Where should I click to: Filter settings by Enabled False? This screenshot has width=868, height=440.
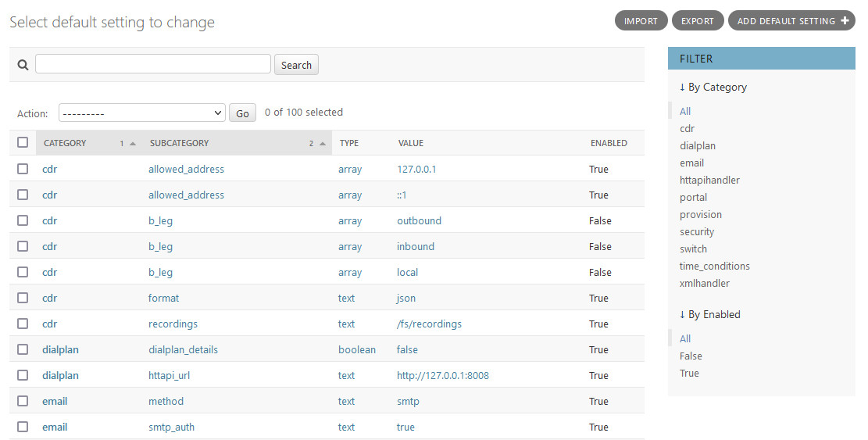[691, 356]
